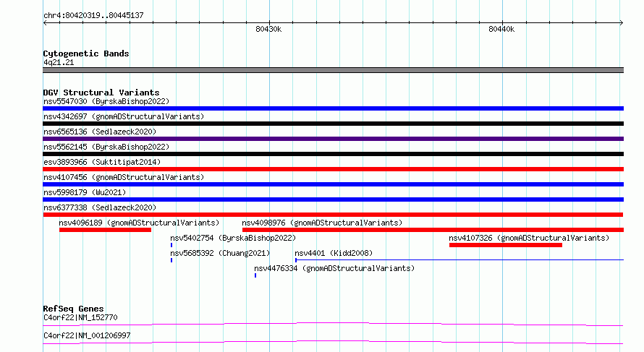Screen dimensions: 644x352
Task: Open variant nsv5547030 (ByrskaBishop2022) label
Action: [x=106, y=101]
